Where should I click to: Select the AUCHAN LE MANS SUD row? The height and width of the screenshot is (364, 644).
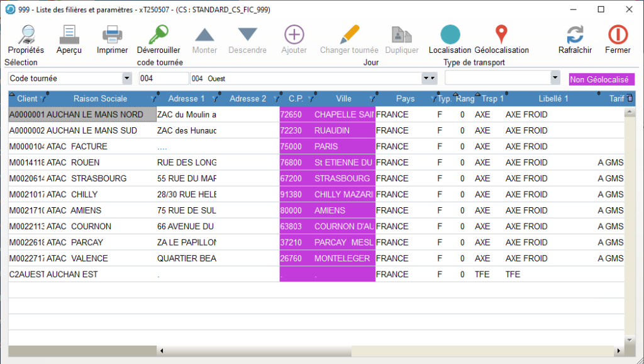click(94, 130)
